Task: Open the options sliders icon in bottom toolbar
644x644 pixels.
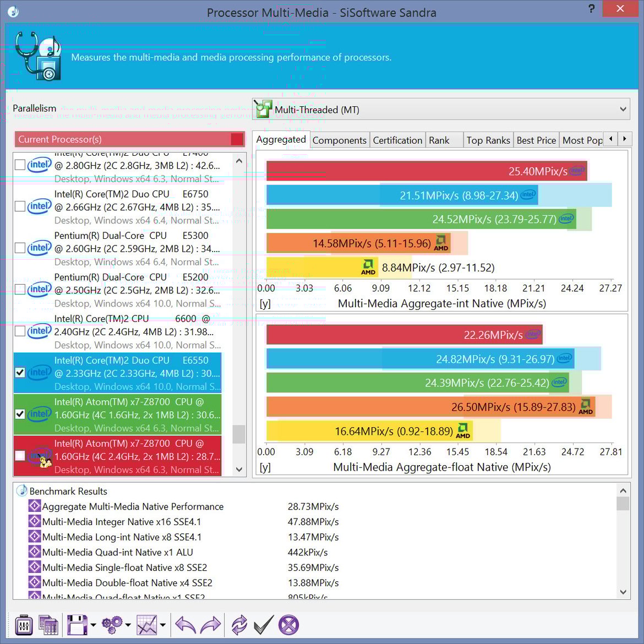Action: click(x=24, y=625)
